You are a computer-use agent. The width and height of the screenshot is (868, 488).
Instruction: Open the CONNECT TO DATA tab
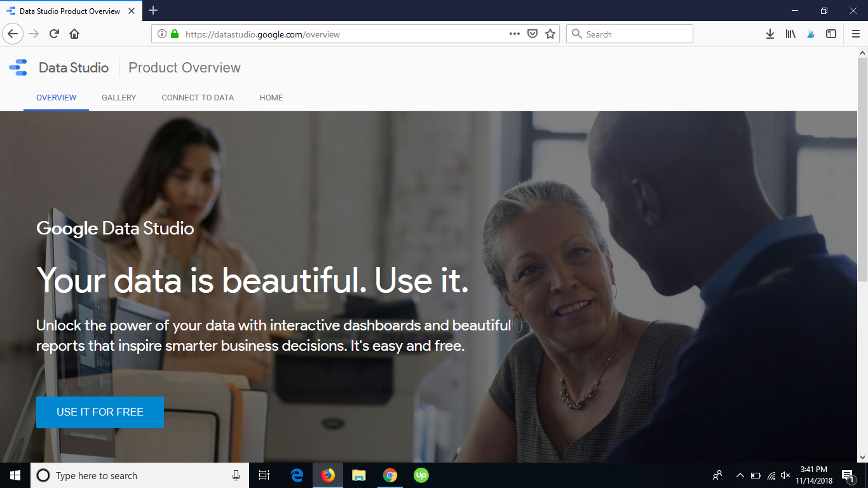198,98
